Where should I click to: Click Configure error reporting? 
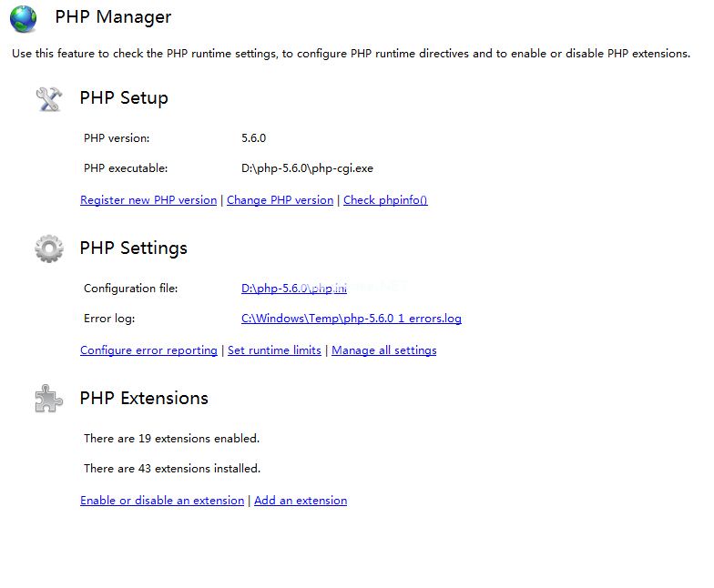coord(148,350)
